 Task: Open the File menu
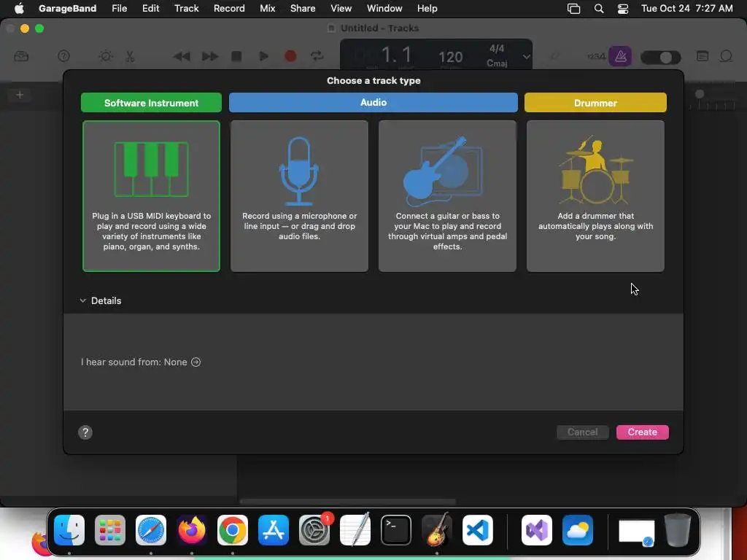click(x=119, y=8)
